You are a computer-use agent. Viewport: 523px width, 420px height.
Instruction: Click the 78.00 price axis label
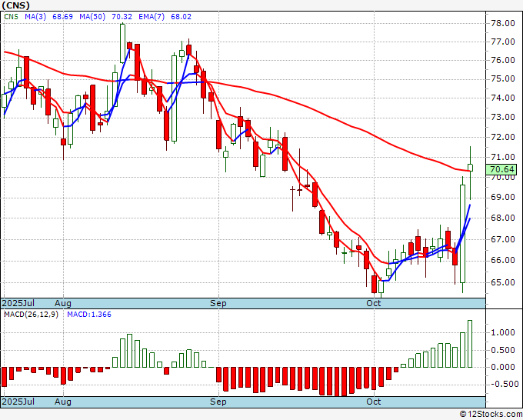(x=503, y=23)
